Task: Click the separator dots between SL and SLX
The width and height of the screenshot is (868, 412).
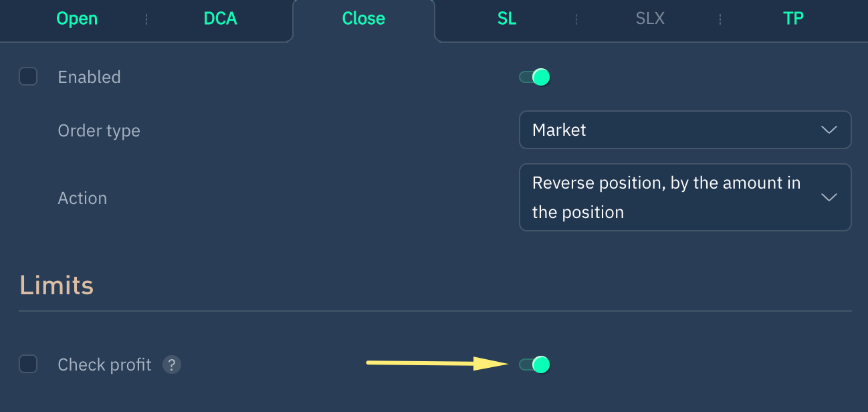Action: click(576, 19)
